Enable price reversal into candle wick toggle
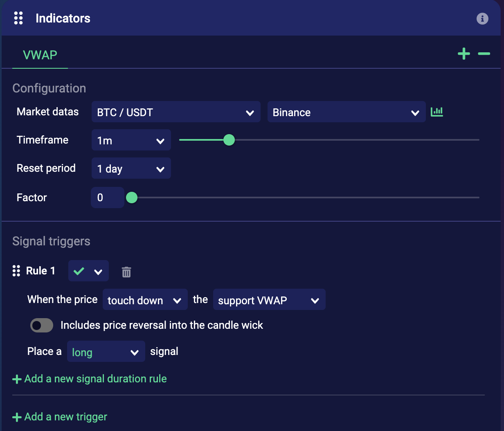This screenshot has height=431, width=504. (42, 325)
